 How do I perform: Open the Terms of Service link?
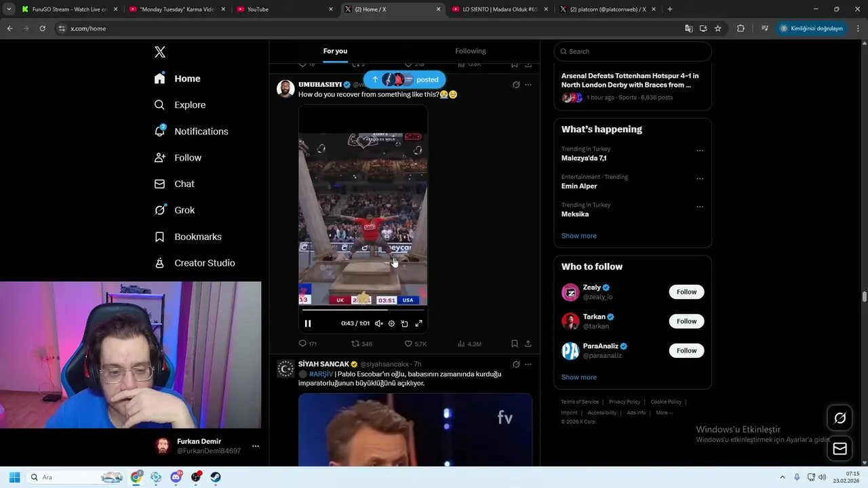click(580, 402)
